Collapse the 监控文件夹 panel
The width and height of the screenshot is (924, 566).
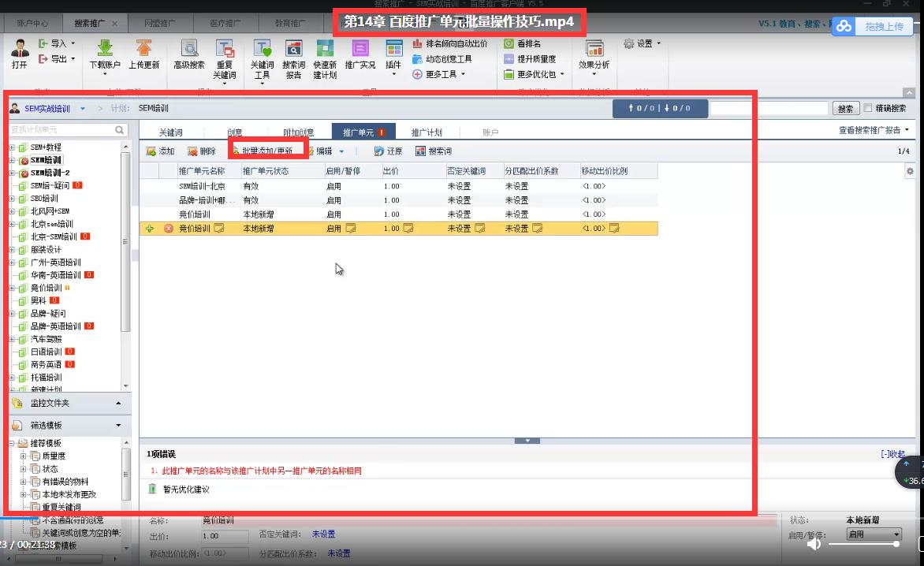click(118, 404)
